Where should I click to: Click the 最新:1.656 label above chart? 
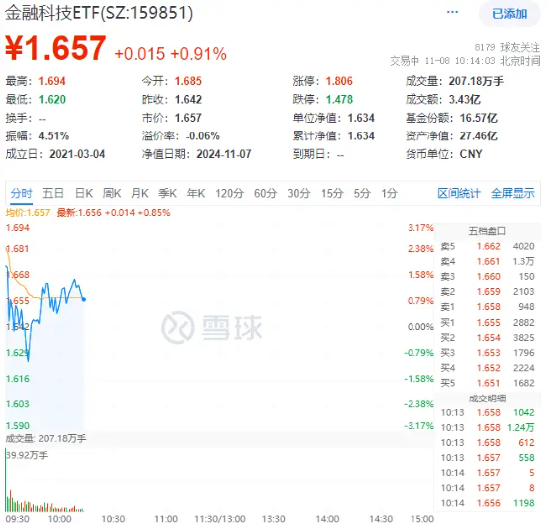(113, 213)
